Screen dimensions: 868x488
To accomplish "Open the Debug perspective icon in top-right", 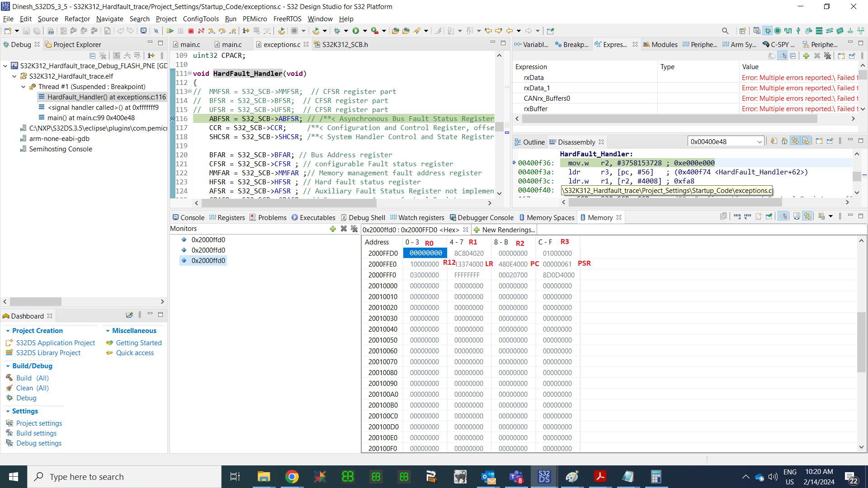I will (768, 30).
